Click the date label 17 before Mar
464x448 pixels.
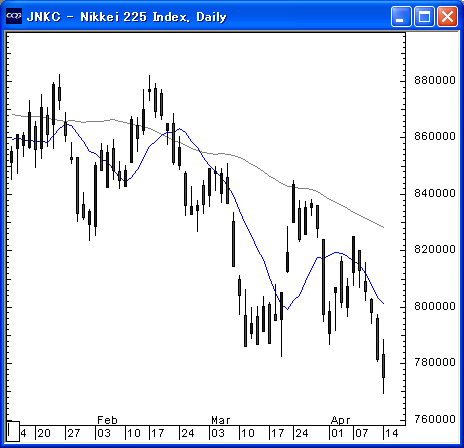point(158,433)
